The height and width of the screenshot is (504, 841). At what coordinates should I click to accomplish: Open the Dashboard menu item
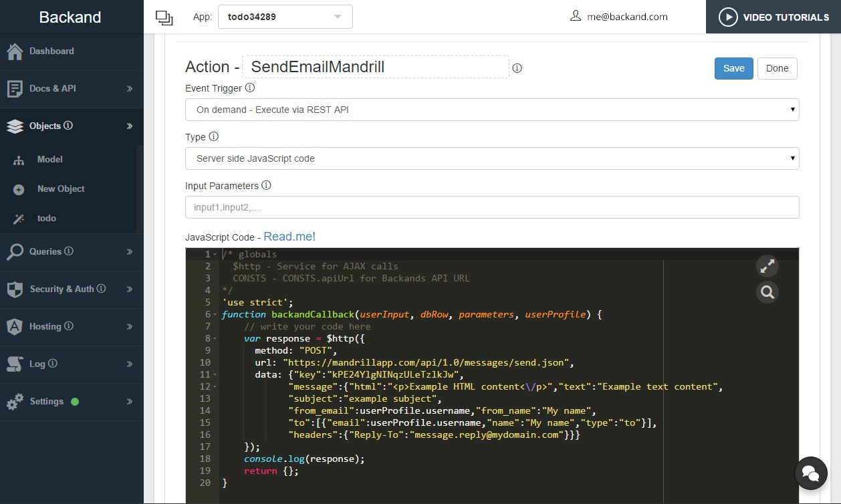(72, 51)
